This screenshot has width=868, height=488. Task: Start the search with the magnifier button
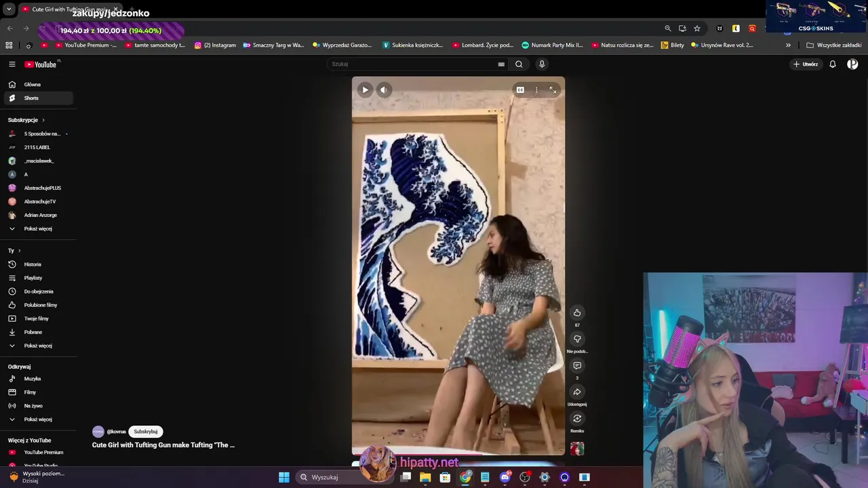tap(519, 64)
